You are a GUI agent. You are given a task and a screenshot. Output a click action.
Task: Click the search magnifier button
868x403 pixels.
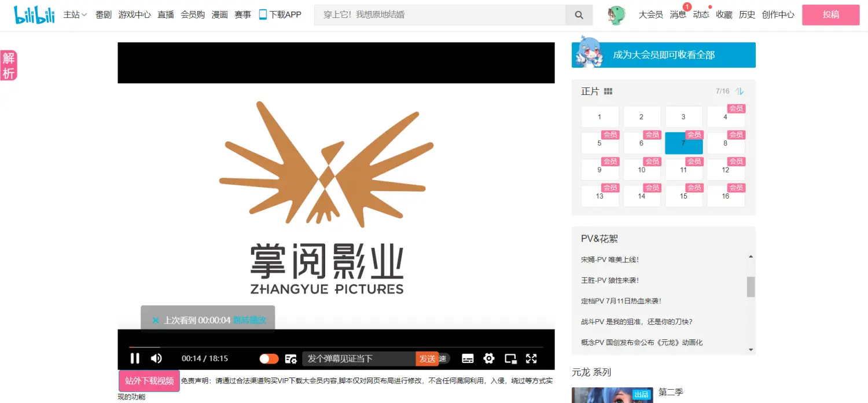tap(579, 15)
